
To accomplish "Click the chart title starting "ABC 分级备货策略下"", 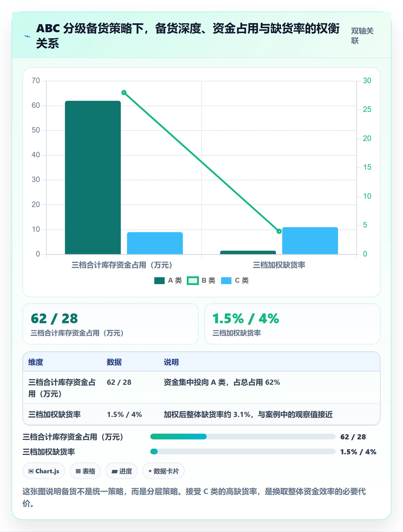I will click(188, 36).
